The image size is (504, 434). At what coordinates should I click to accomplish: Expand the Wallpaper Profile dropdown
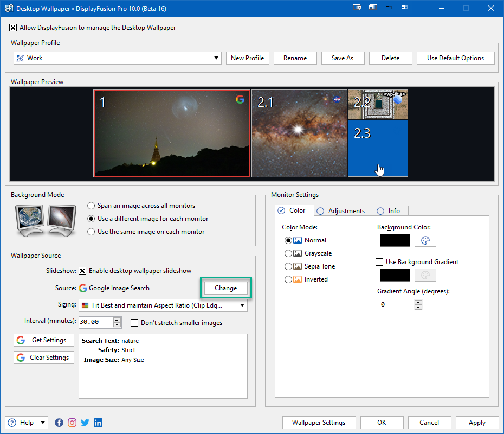(216, 58)
